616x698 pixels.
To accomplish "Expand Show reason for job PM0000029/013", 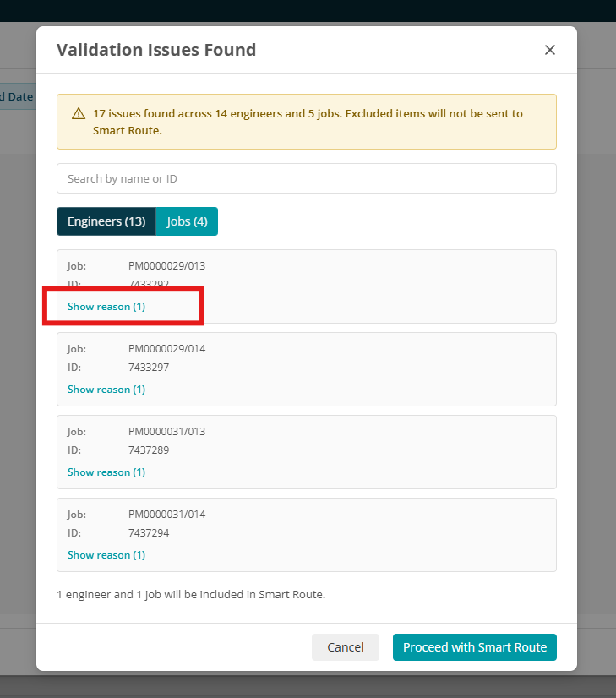I will tap(106, 306).
